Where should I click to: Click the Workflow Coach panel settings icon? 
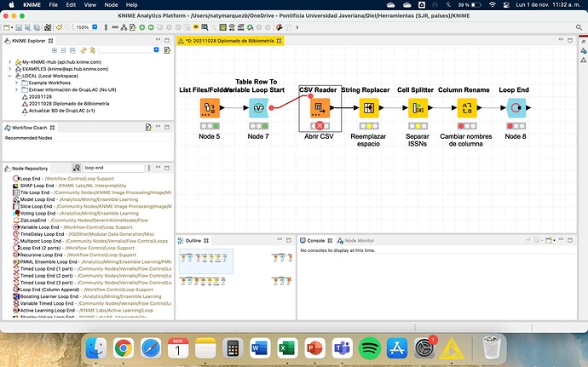coord(148,128)
